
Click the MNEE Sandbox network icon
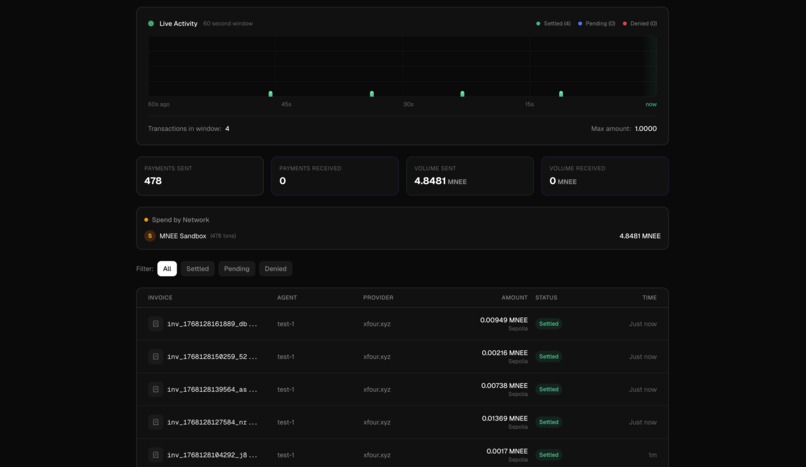150,236
